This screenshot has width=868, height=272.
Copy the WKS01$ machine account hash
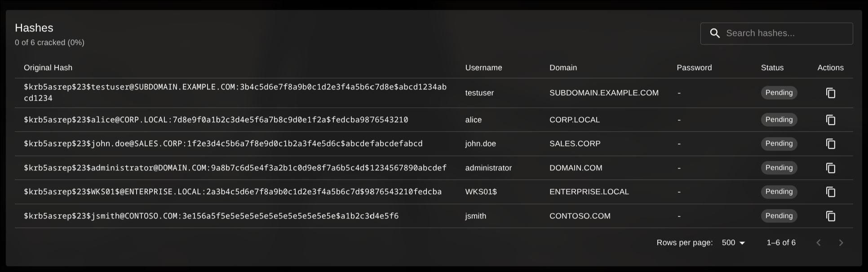(831, 192)
